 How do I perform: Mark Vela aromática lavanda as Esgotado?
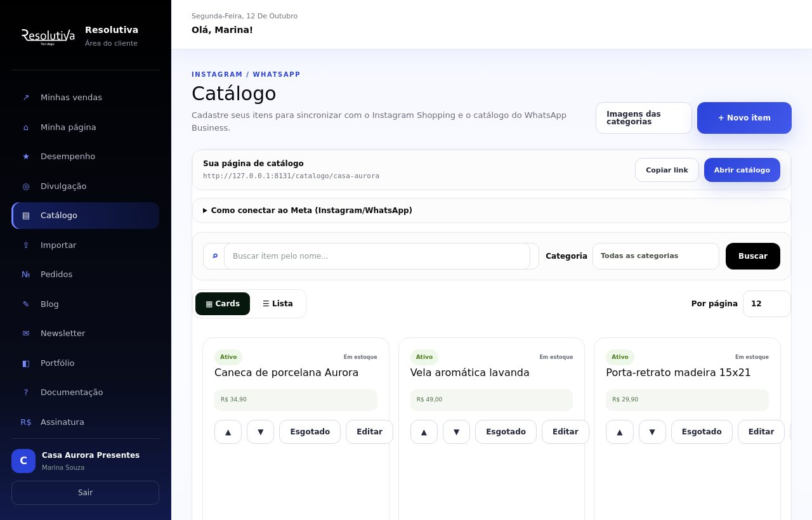tap(506, 432)
